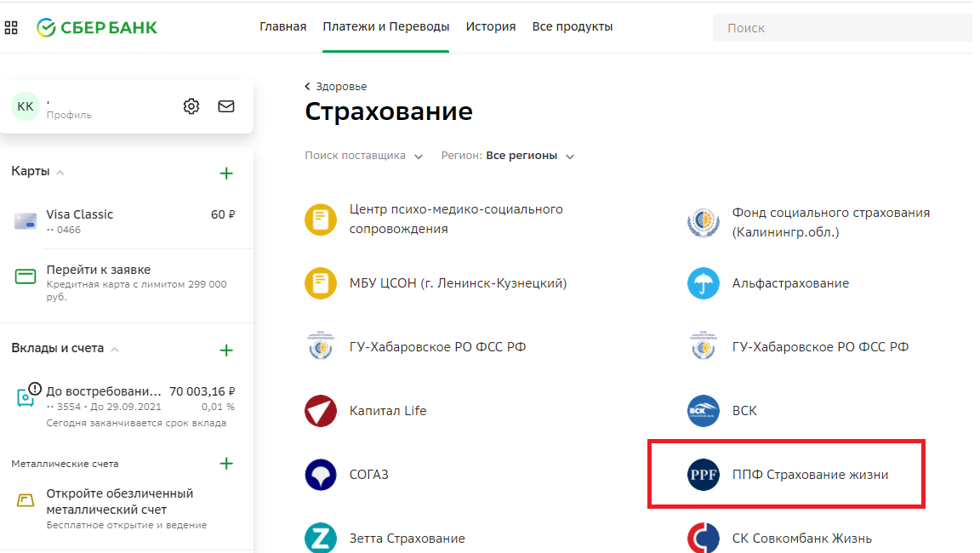The width and height of the screenshot is (980, 553).
Task: Click the МБУ ЦСОН provider icon
Action: coord(321,283)
